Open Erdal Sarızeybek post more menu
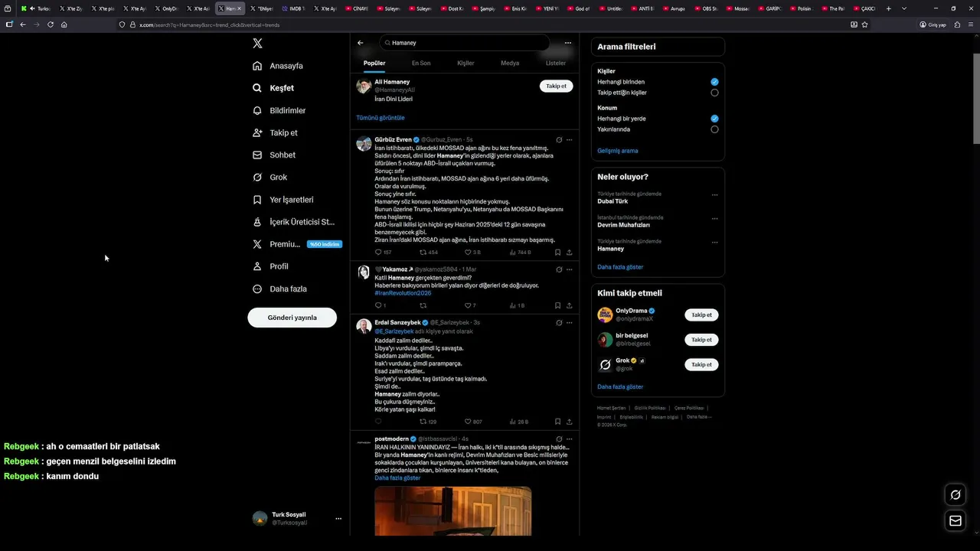Image resolution: width=980 pixels, height=551 pixels. [569, 323]
